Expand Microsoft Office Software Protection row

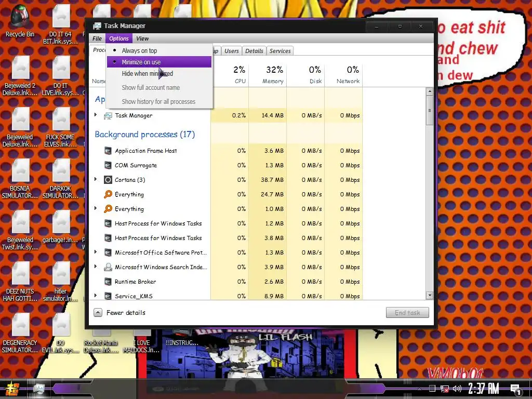click(96, 252)
